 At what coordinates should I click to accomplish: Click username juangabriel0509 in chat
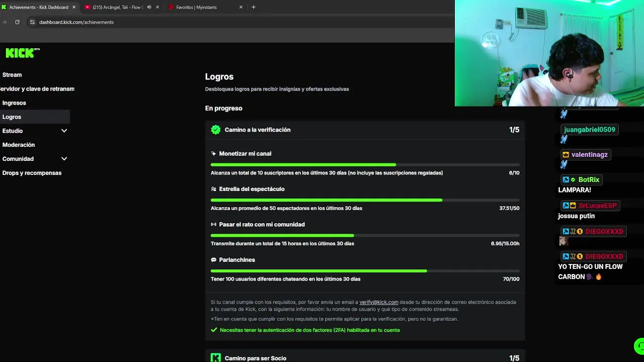point(590,130)
